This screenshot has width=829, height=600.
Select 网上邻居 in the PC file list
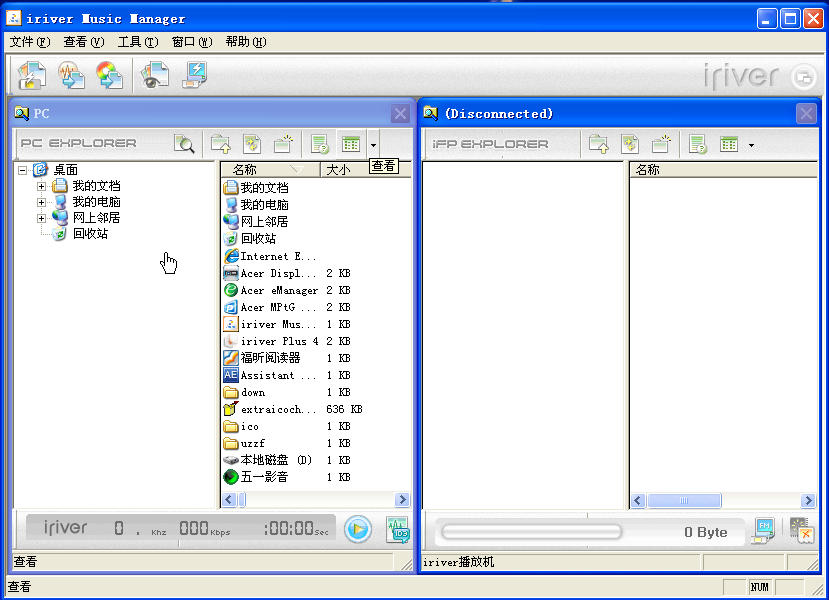pos(256,221)
